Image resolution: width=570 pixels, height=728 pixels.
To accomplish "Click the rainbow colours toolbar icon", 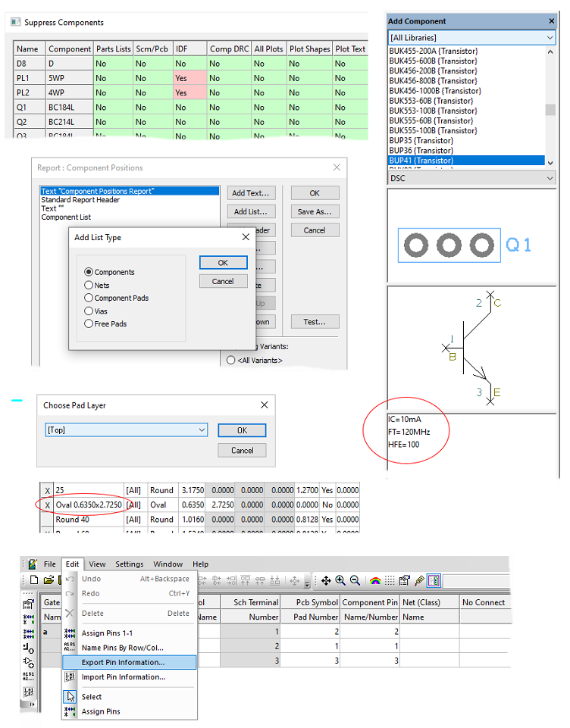I will tap(374, 581).
